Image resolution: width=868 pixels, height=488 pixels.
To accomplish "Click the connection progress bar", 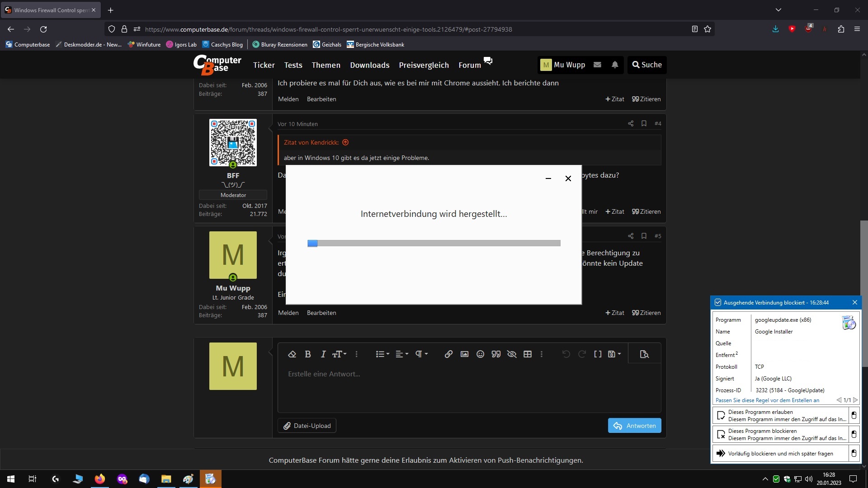I will (434, 243).
